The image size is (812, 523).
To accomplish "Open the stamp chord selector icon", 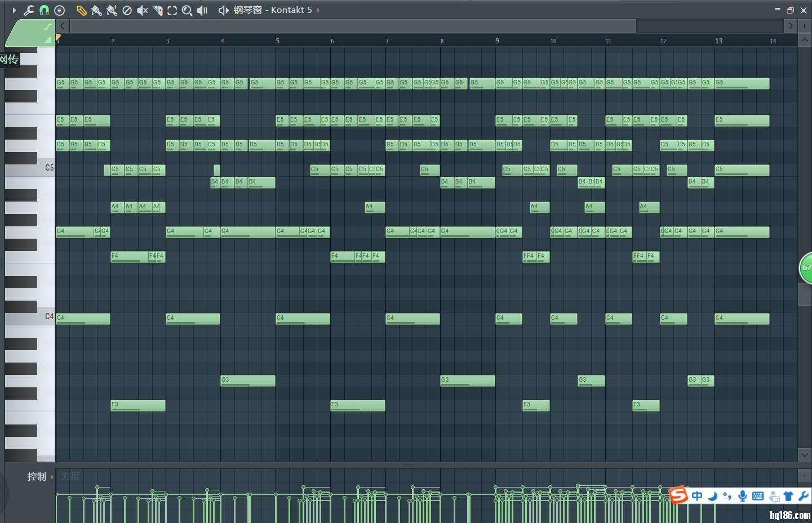I will point(59,10).
